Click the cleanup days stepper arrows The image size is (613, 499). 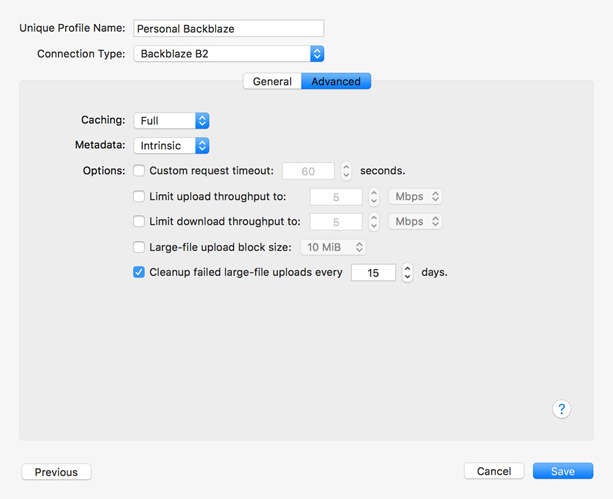pos(407,272)
